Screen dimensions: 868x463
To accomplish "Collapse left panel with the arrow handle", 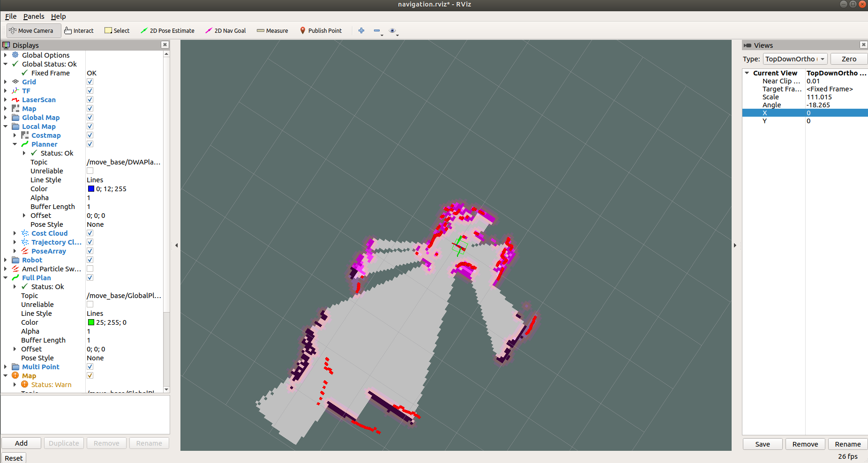I will pyautogui.click(x=176, y=245).
